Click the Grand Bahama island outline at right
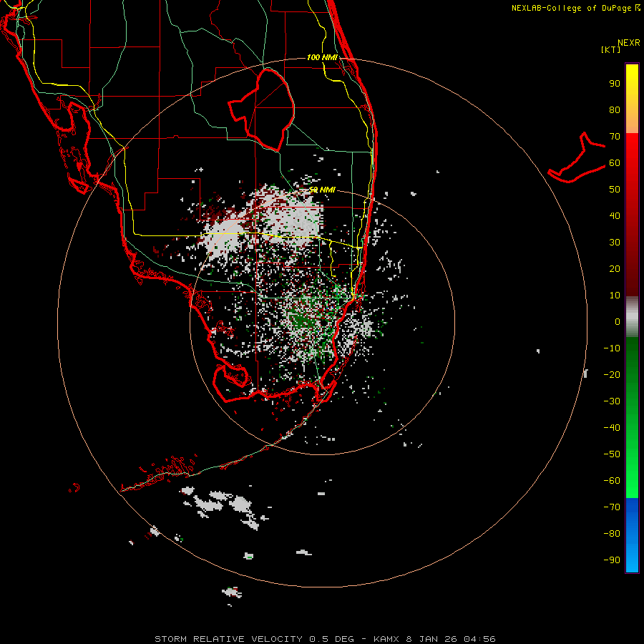 (x=577, y=157)
